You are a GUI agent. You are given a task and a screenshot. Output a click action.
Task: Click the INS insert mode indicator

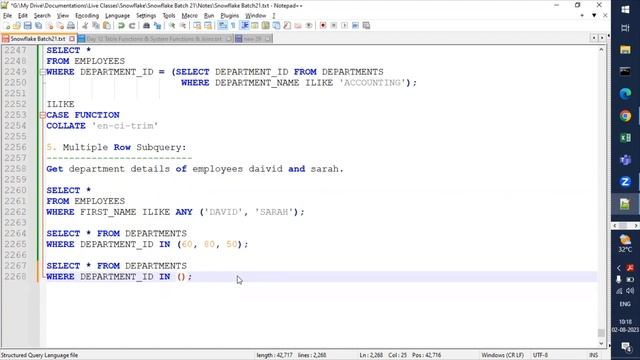[x=593, y=355]
